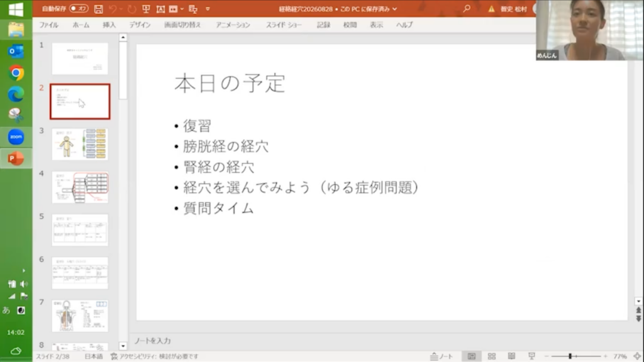The image size is (644, 362).
Task: Click the undo arrow icon
Action: (x=113, y=9)
